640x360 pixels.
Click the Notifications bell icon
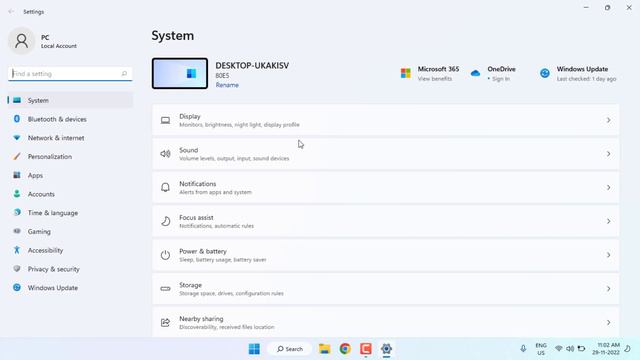point(165,187)
